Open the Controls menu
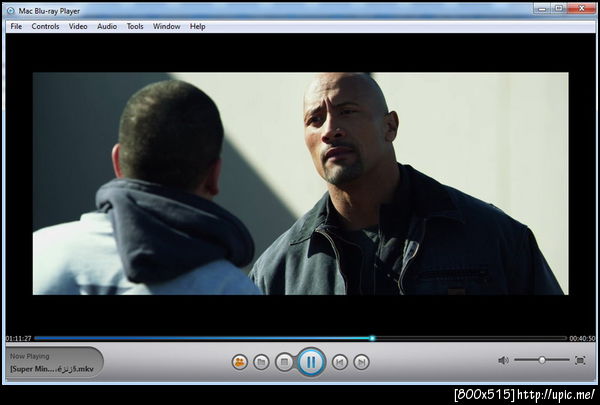The width and height of the screenshot is (600, 405). (45, 26)
